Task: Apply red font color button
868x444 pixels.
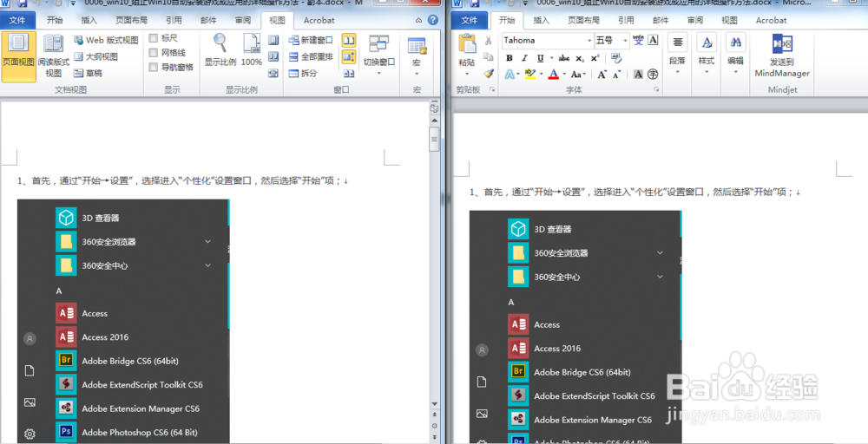Action: coord(553,74)
